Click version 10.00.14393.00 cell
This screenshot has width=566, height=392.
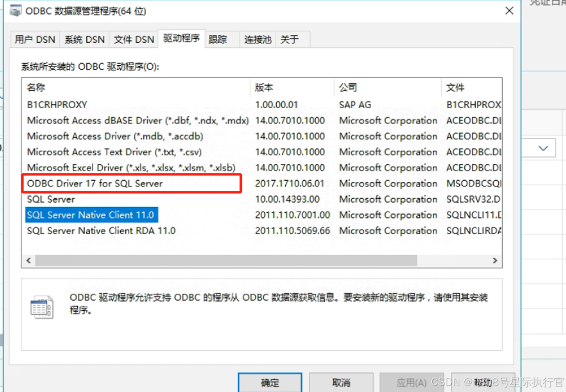(287, 199)
